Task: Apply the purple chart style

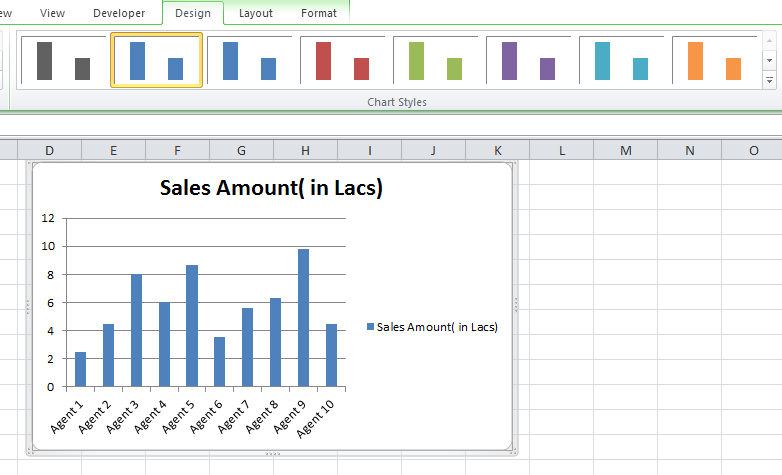Action: click(x=529, y=60)
